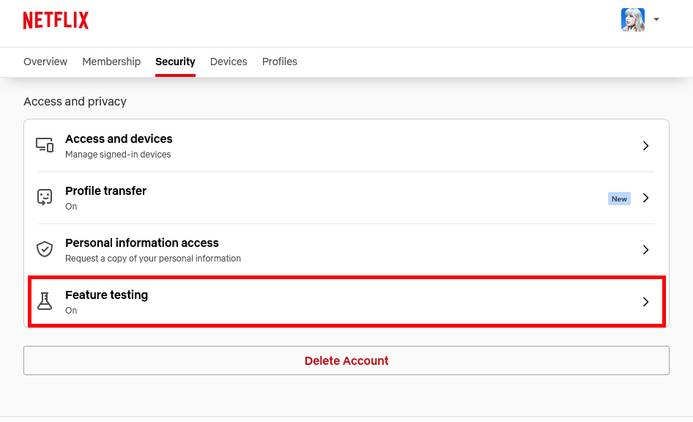Switch to the Profiles tab
The height and width of the screenshot is (422, 693).
[x=279, y=61]
